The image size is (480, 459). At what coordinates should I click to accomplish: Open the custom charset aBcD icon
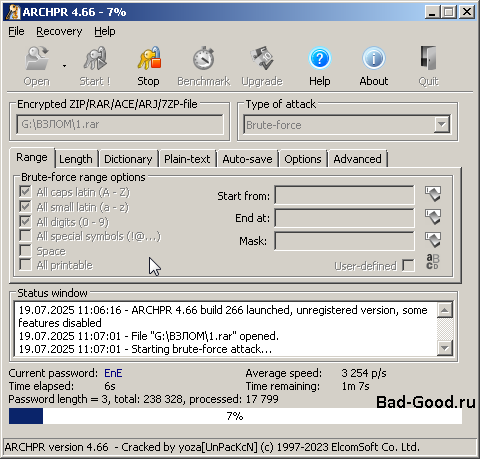click(433, 262)
